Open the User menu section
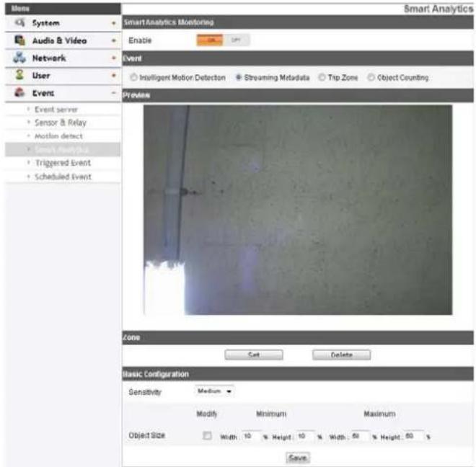The image size is (476, 467). click(x=63, y=75)
